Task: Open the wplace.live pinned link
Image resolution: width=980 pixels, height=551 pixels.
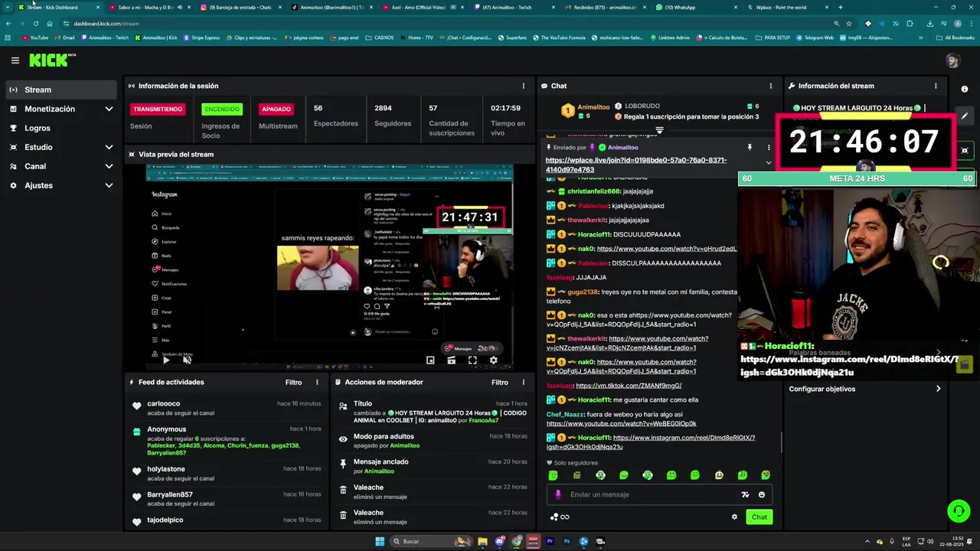Action: tap(636, 165)
